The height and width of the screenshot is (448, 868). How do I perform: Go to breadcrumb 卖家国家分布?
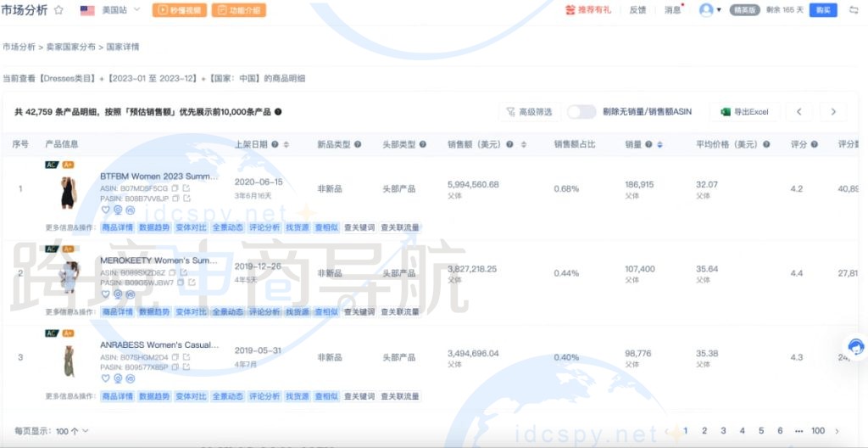[x=71, y=48]
